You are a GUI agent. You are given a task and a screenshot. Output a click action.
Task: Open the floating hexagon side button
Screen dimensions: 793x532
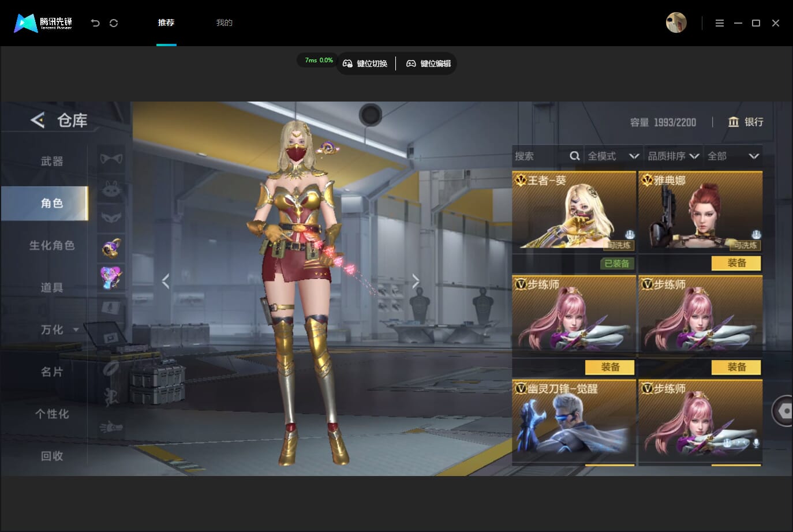tap(784, 411)
